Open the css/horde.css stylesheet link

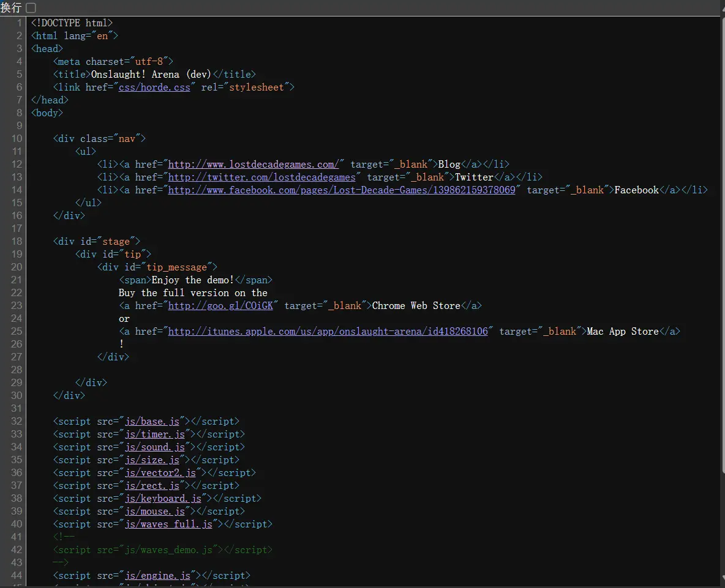click(x=154, y=87)
